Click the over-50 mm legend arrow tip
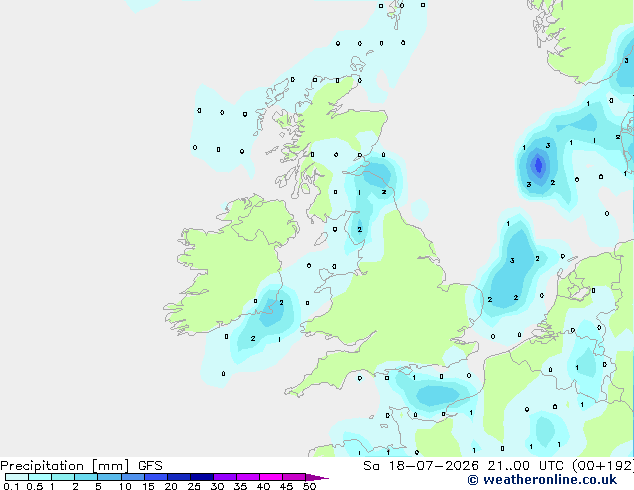This screenshot has height=490, width=634. 317,477
